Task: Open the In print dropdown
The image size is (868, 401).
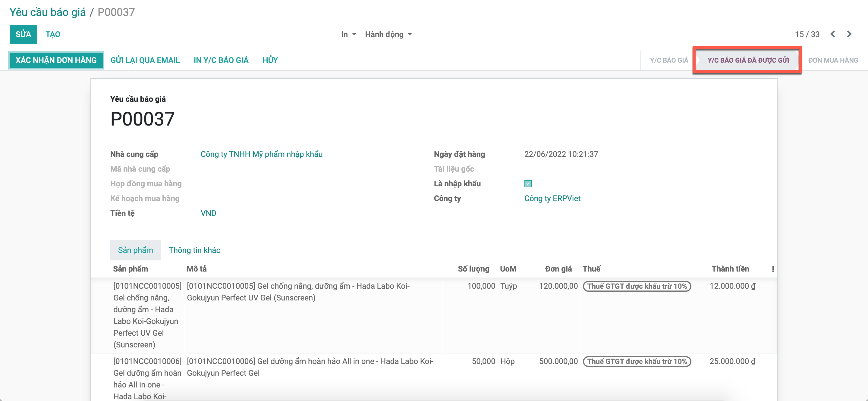Action: click(348, 34)
